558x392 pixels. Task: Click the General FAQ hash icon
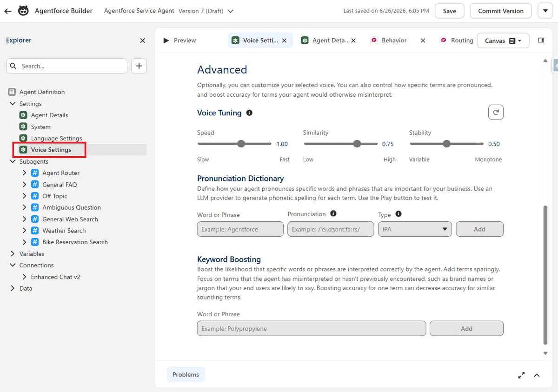(x=35, y=185)
